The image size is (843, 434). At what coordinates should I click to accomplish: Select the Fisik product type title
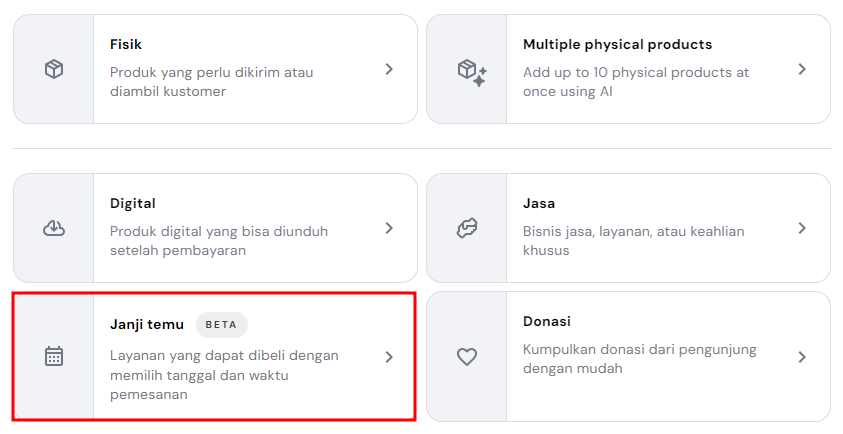pyautogui.click(x=126, y=45)
